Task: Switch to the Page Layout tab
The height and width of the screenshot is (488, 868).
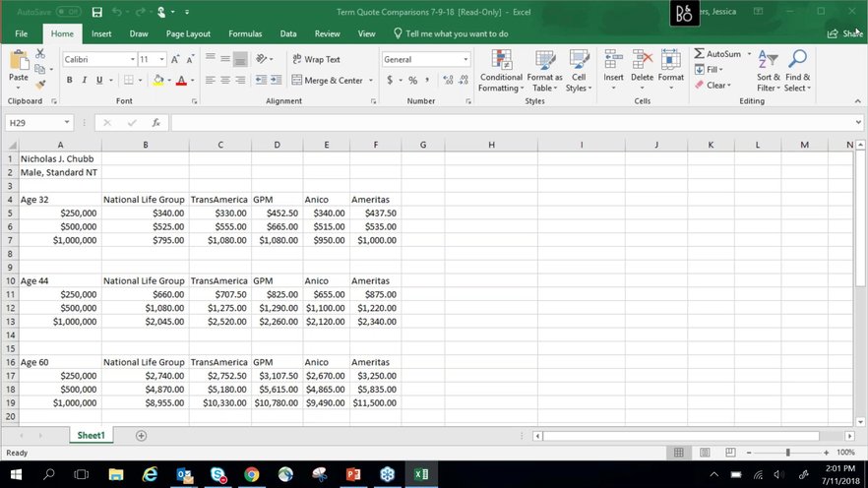Action: coord(188,33)
